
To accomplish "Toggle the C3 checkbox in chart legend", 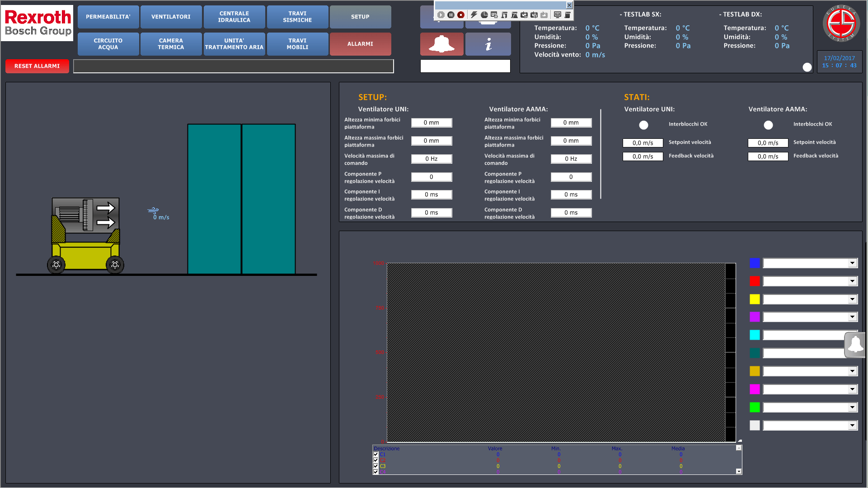I will click(375, 466).
